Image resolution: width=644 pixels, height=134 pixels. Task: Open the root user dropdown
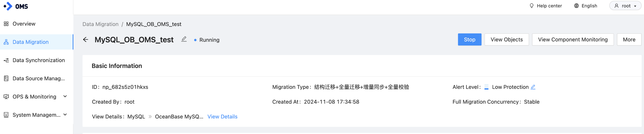[625, 6]
